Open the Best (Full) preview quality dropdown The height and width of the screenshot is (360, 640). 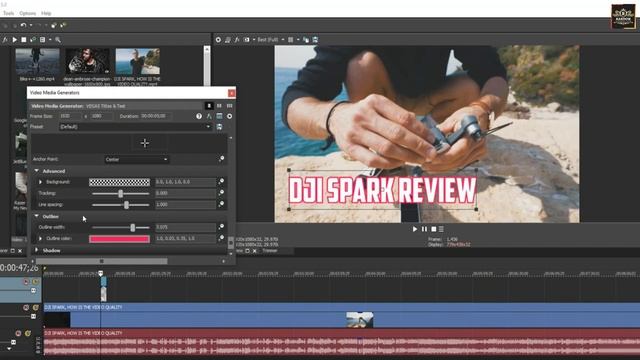tap(271, 40)
